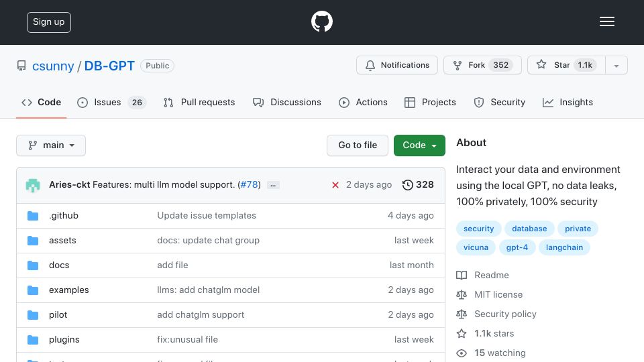644x362 pixels.
Task: Click the repository icon beside csunny
Action: [x=21, y=66]
